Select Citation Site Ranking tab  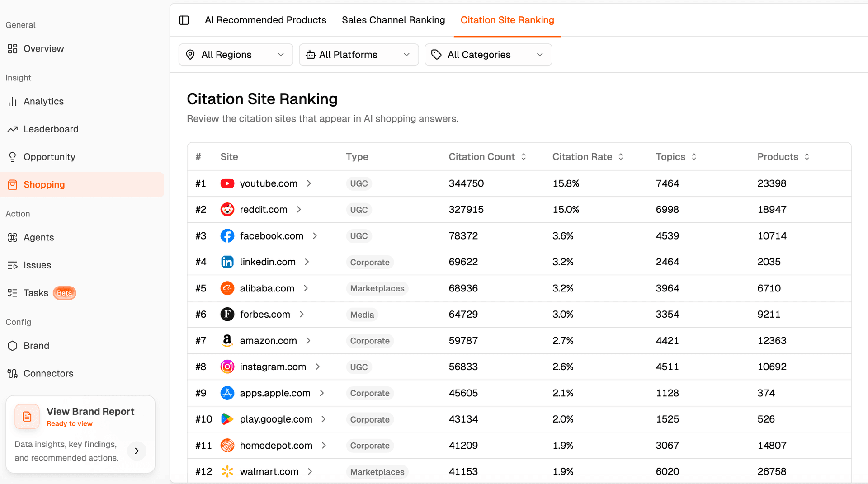point(507,20)
